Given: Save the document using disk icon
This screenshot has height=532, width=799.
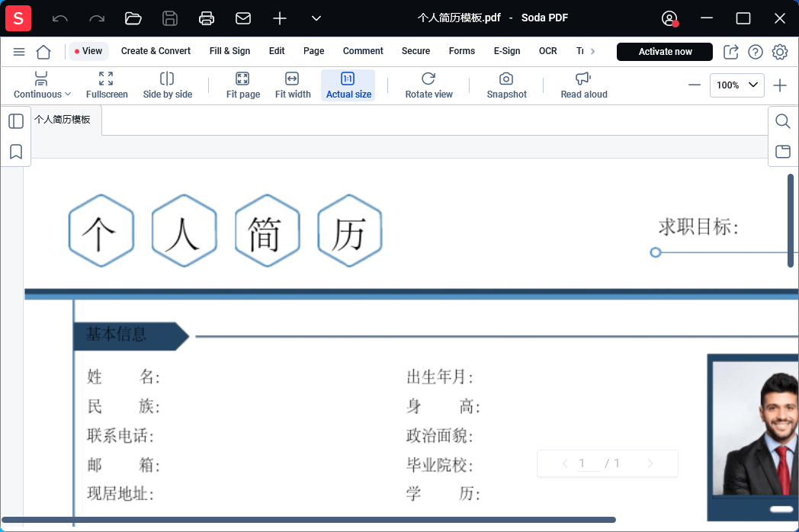Looking at the screenshot, I should [170, 19].
